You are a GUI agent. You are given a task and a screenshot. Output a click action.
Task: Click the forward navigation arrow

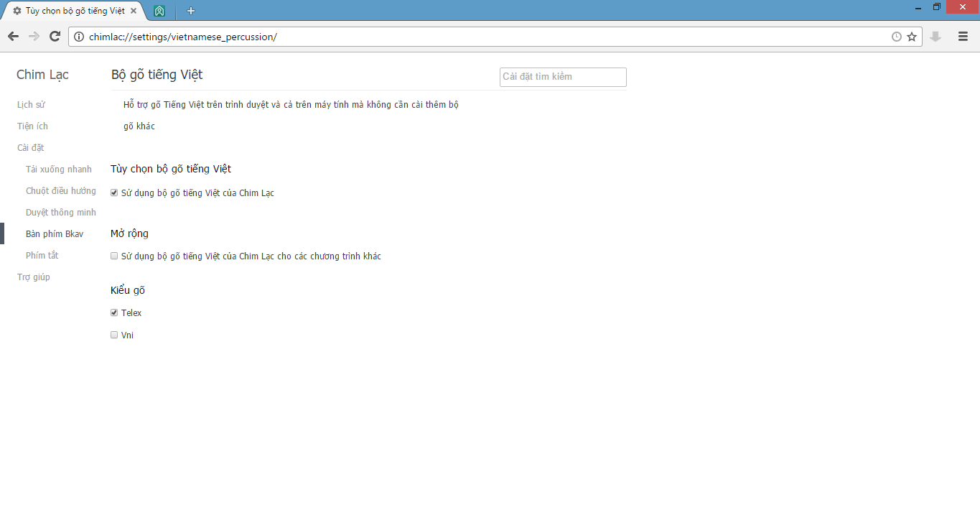[x=34, y=37]
